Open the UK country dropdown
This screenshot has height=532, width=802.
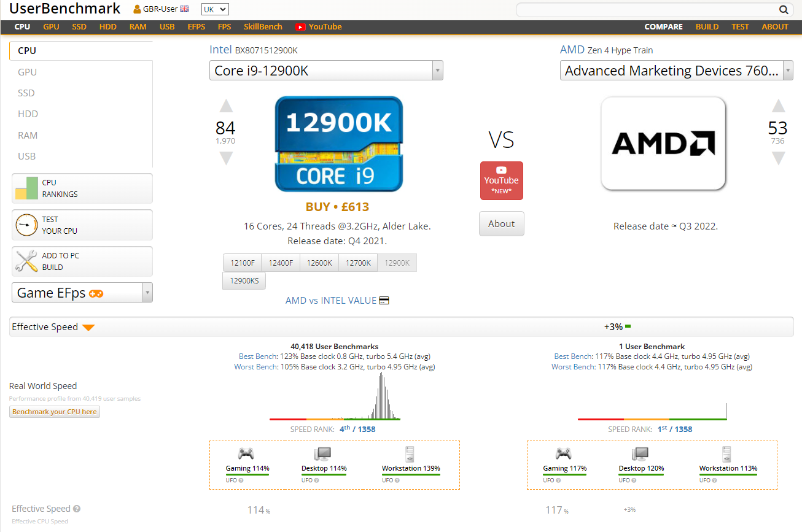point(216,9)
